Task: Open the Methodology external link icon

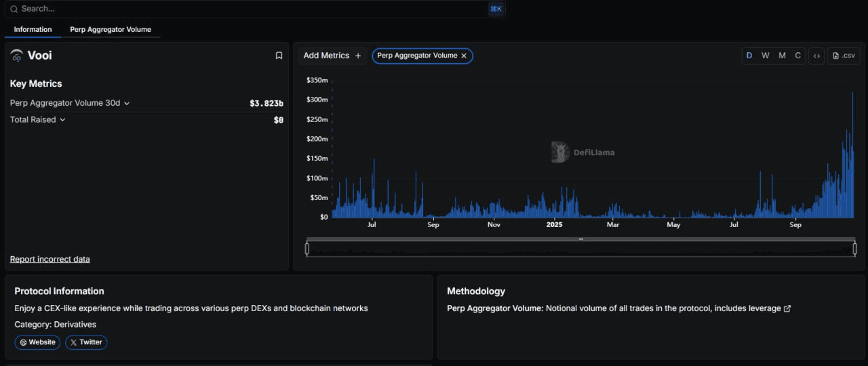Action: tap(787, 308)
